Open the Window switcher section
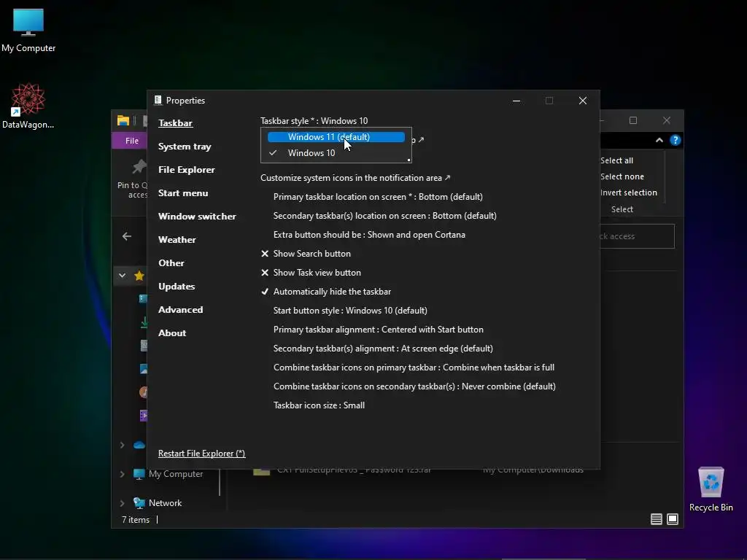 pyautogui.click(x=197, y=216)
